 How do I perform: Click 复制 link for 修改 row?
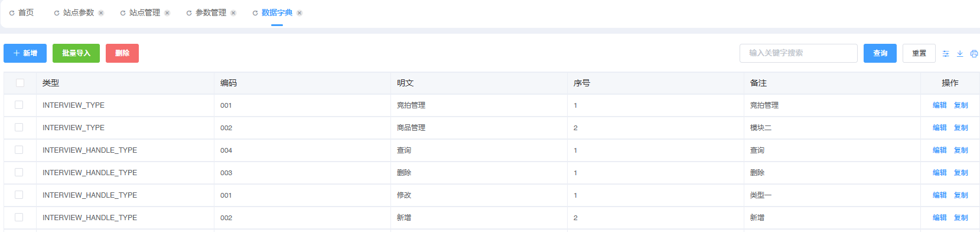tap(961, 195)
